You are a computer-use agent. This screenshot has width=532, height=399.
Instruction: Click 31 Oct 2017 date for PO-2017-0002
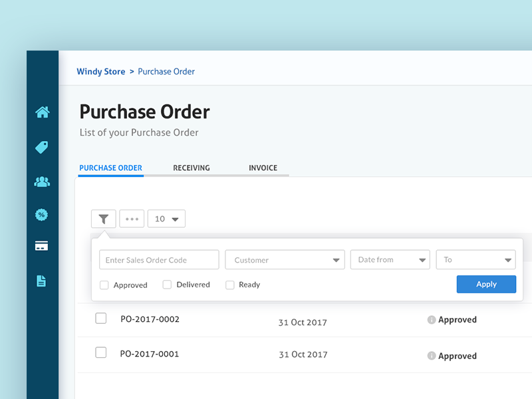pos(303,323)
